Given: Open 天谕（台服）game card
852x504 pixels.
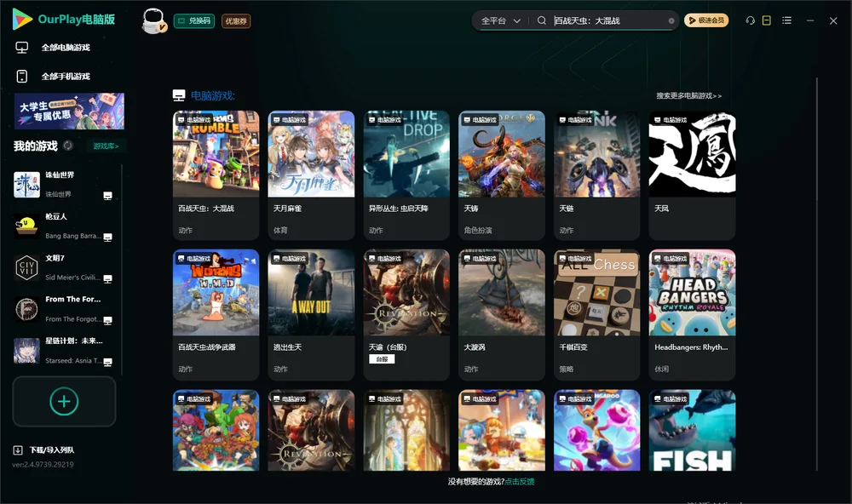Looking at the screenshot, I should click(x=406, y=314).
